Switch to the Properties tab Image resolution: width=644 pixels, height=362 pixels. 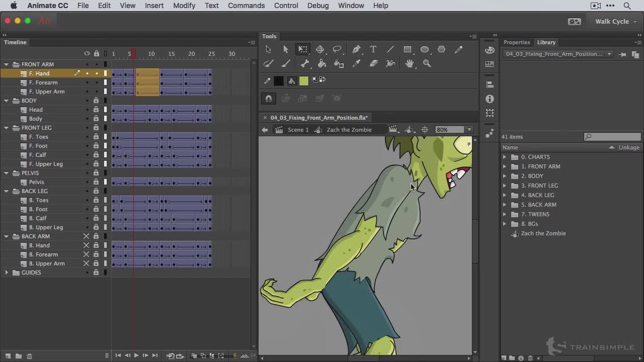pyautogui.click(x=517, y=42)
